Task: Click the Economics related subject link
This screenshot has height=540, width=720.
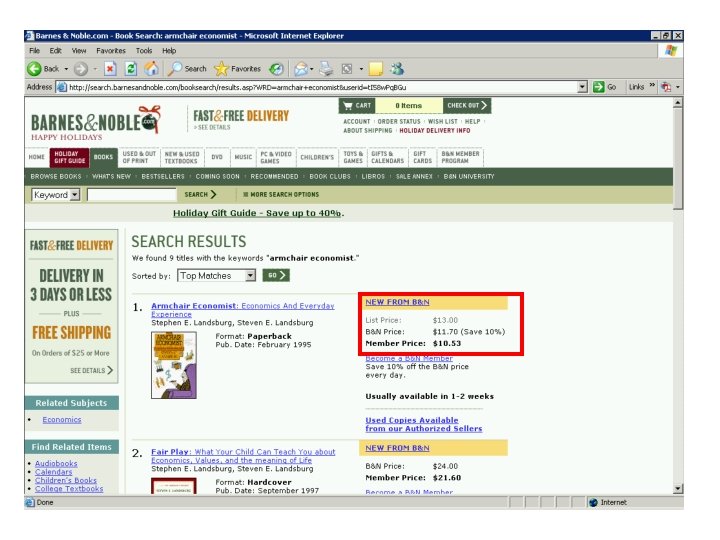Action: tap(62, 420)
